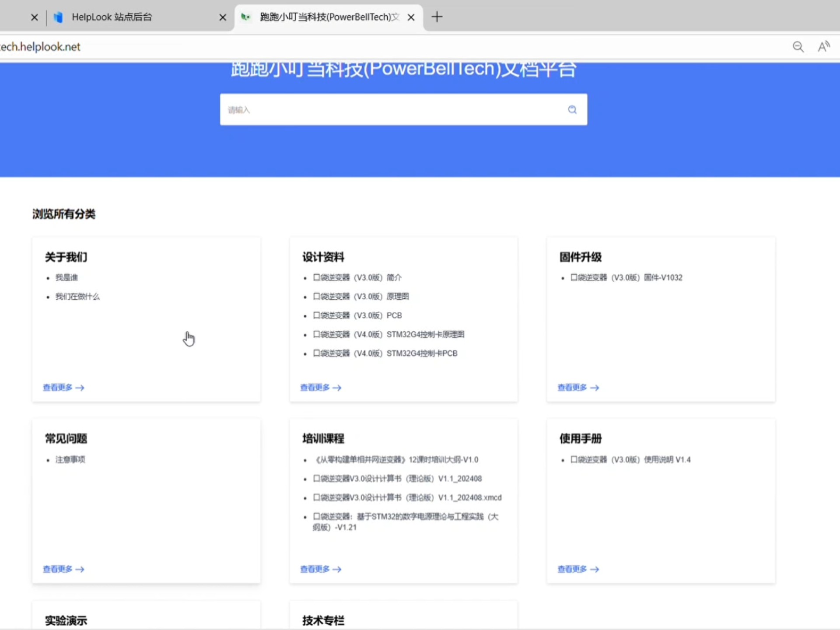Click the 使用手册 category heading
The image size is (840, 630).
(x=581, y=438)
